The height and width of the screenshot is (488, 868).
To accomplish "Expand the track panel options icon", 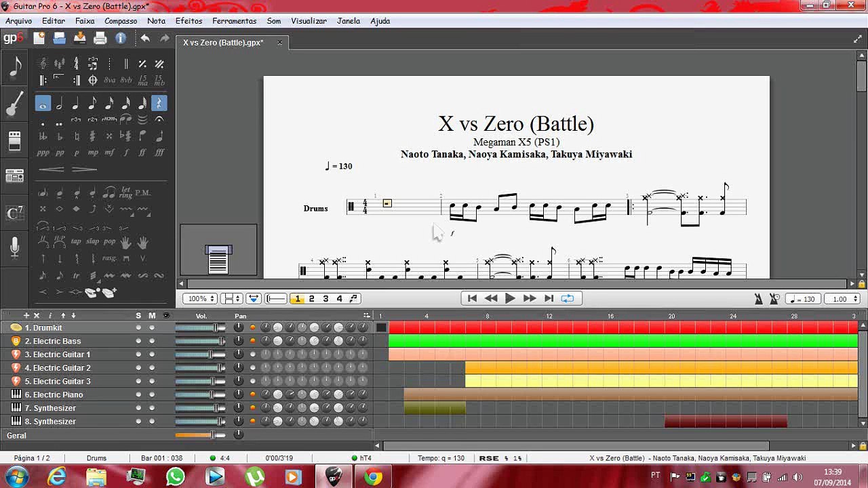I will click(x=367, y=315).
